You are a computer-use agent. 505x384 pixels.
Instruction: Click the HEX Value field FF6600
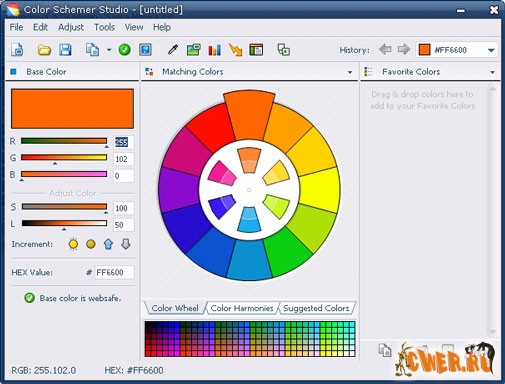114,272
